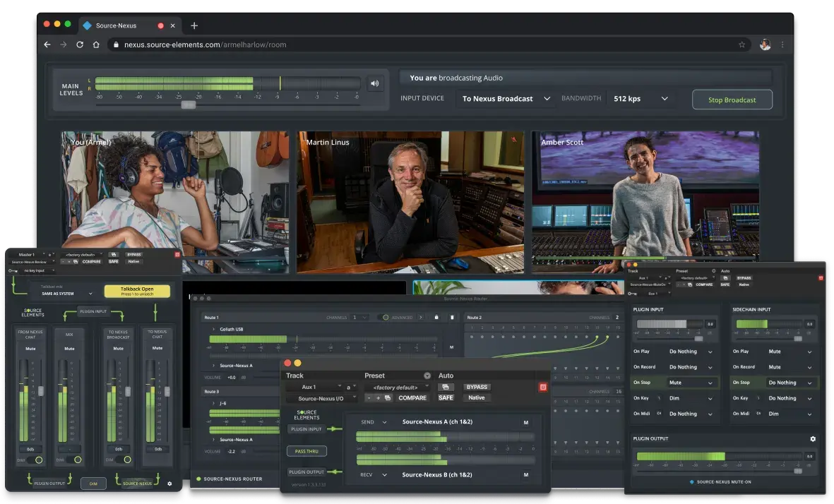Viewport: 834px width, 504px height.
Task: Click settings gear in Source-Nexus Review plugin
Action: tap(169, 484)
